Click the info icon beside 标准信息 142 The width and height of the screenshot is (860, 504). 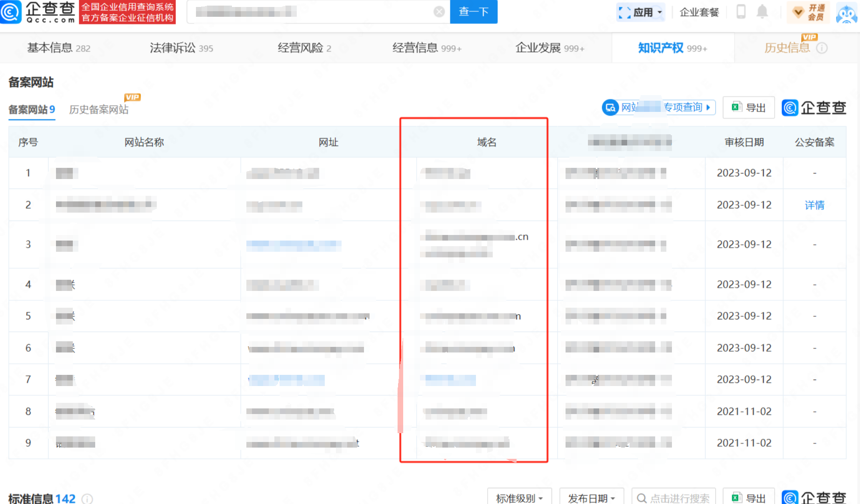(87, 499)
